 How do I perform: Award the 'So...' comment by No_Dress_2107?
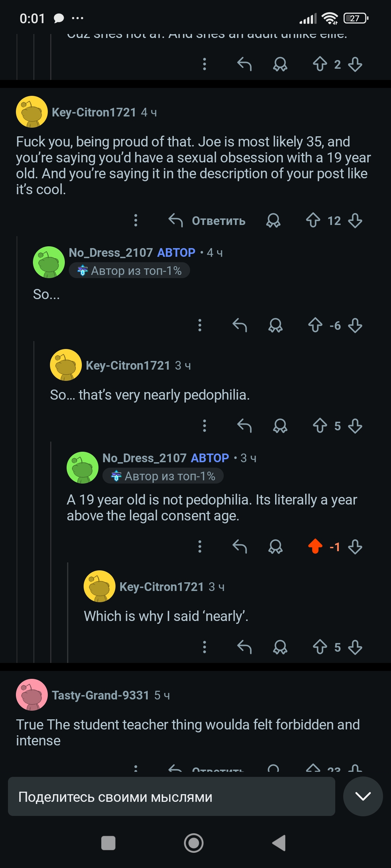pyautogui.click(x=276, y=325)
